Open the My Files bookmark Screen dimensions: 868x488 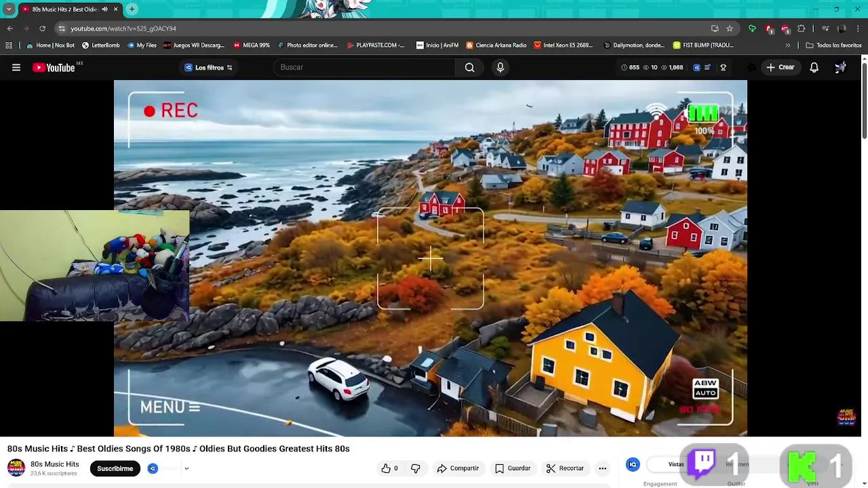coord(141,45)
